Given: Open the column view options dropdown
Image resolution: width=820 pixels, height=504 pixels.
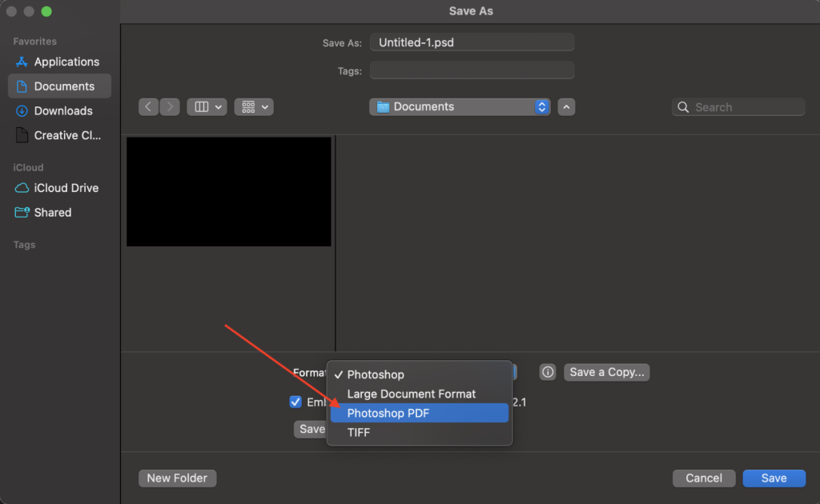Looking at the screenshot, I should (207, 107).
